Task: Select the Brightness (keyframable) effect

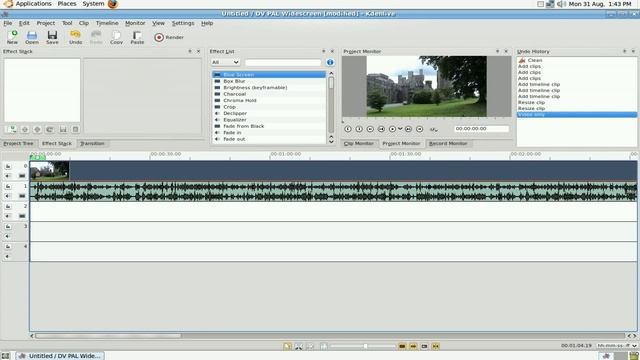Action: point(269,88)
